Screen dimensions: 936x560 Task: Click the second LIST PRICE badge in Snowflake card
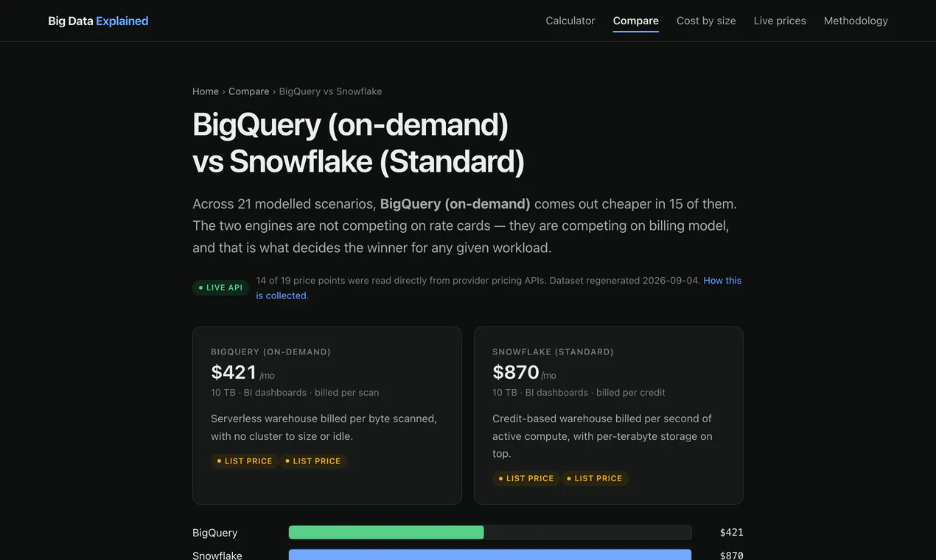[x=595, y=479]
